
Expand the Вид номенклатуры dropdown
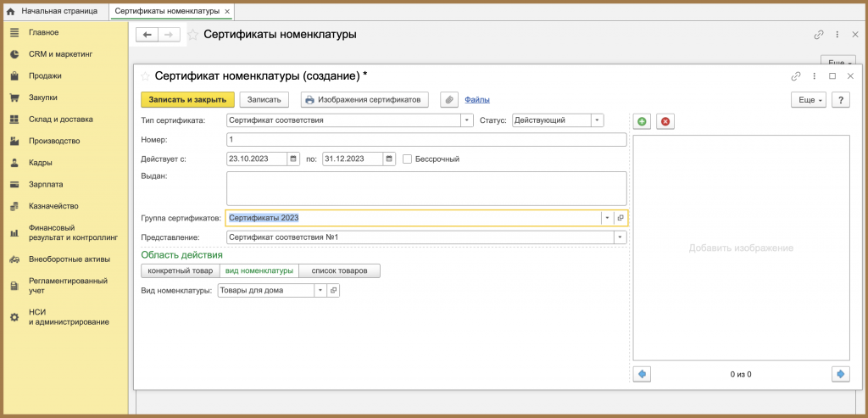(x=320, y=290)
